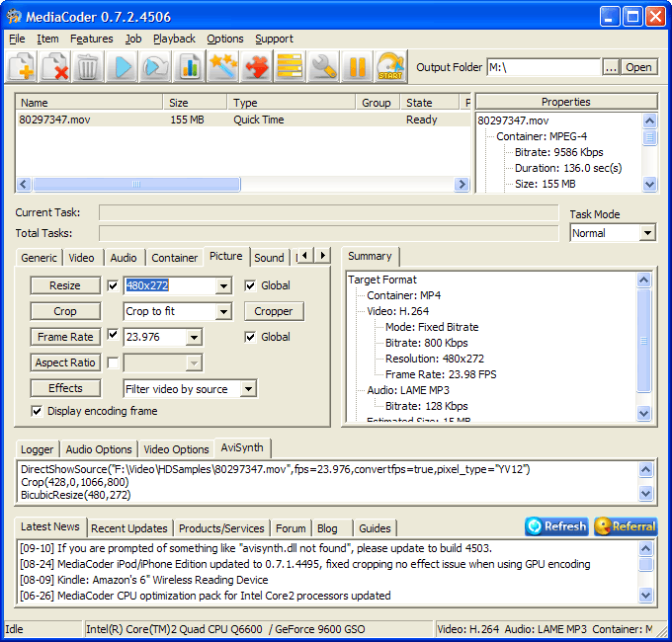
Task: Click the START transcoding icon
Action: tap(391, 66)
